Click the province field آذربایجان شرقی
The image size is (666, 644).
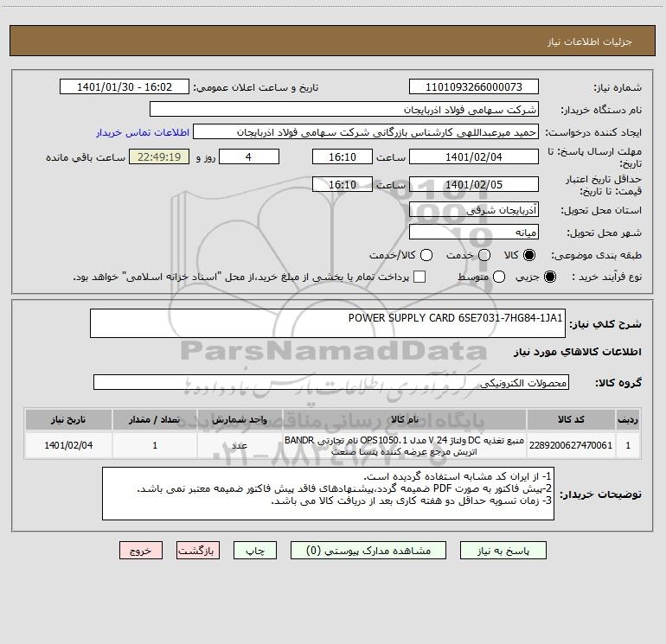pyautogui.click(x=474, y=209)
